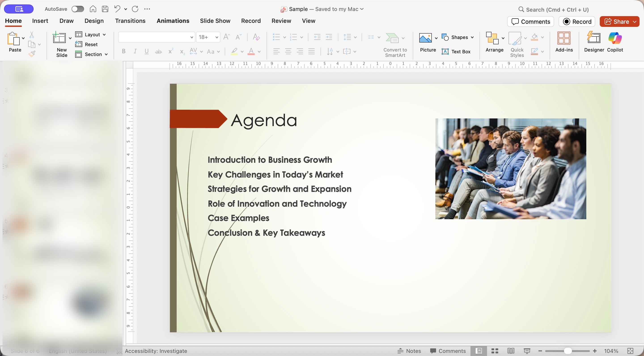Toggle Normal view button in status bar

pos(479,351)
